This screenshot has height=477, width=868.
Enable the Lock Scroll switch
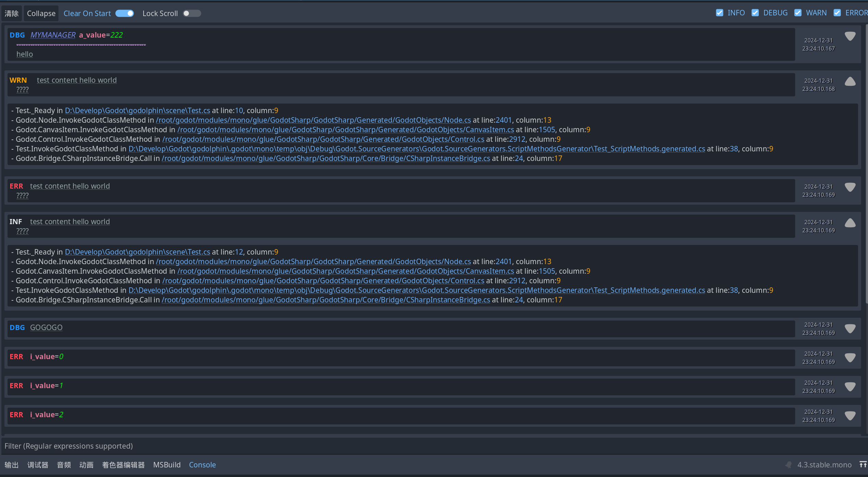tap(191, 13)
